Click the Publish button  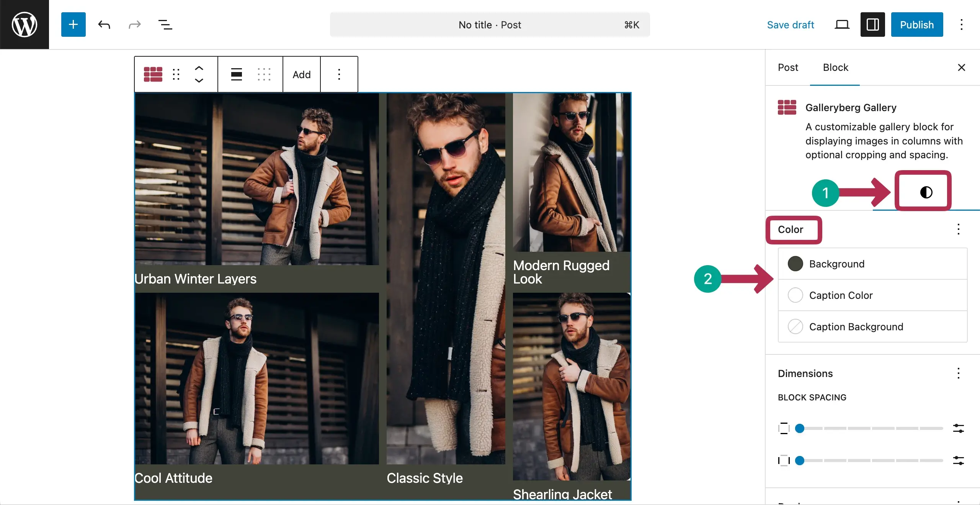point(917,25)
